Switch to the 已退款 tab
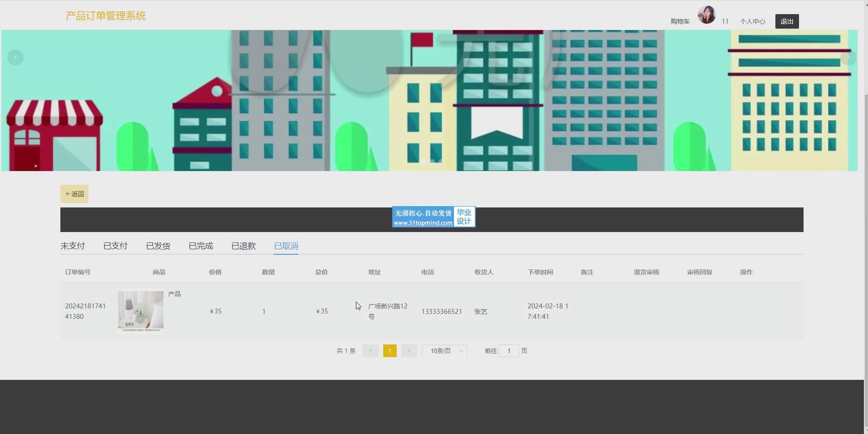 point(243,246)
